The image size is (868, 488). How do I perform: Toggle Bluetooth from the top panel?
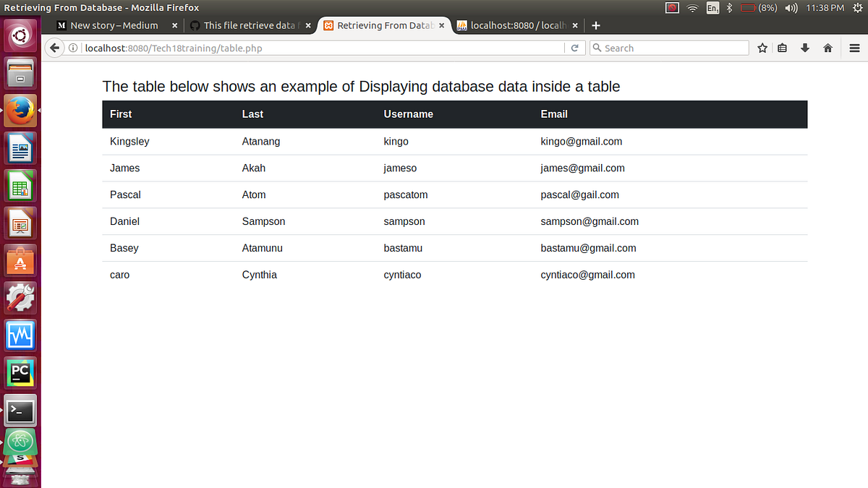click(x=728, y=8)
